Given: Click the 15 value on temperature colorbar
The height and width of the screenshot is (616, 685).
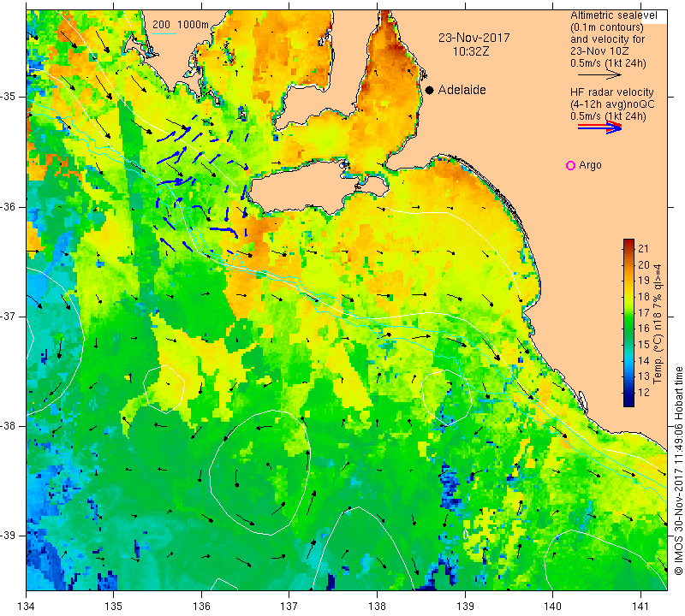Looking at the screenshot, I should (x=644, y=345).
